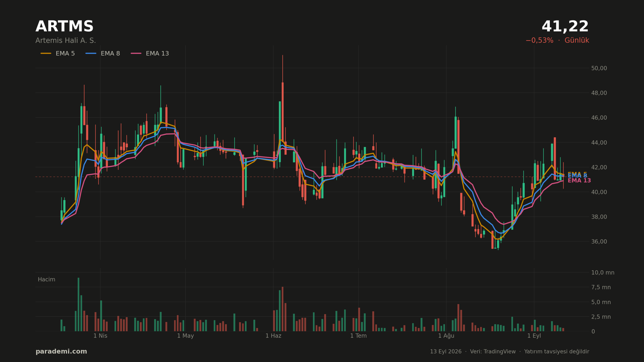Viewport: 644px width, 362px height.
Task: Click the 1 Haz date axis label
Action: click(x=273, y=336)
